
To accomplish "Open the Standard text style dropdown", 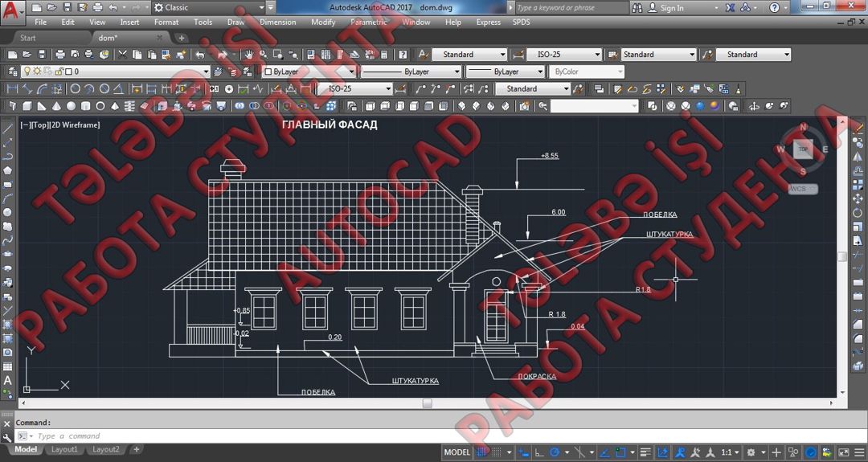I will [469, 54].
